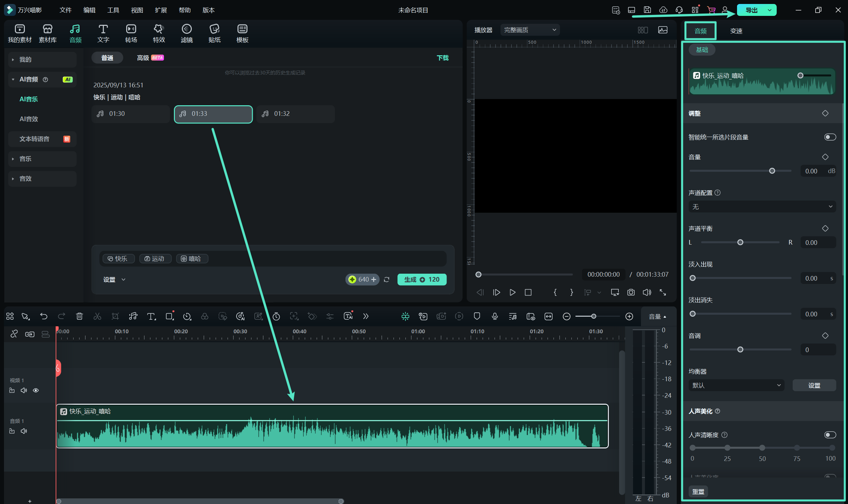Click the timeline zoom-in plus icon
Image resolution: width=848 pixels, height=504 pixels.
[629, 316]
